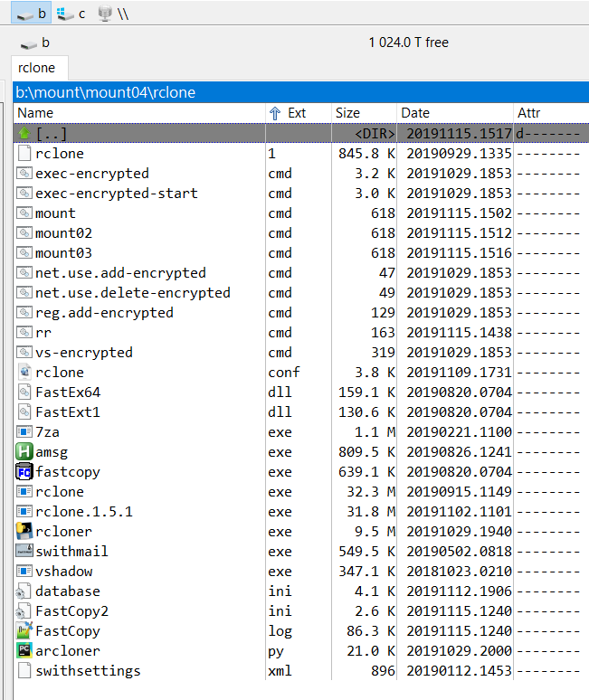Click date 20191029.2000 of arcloner
The width and height of the screenshot is (589, 700).
[x=459, y=651]
